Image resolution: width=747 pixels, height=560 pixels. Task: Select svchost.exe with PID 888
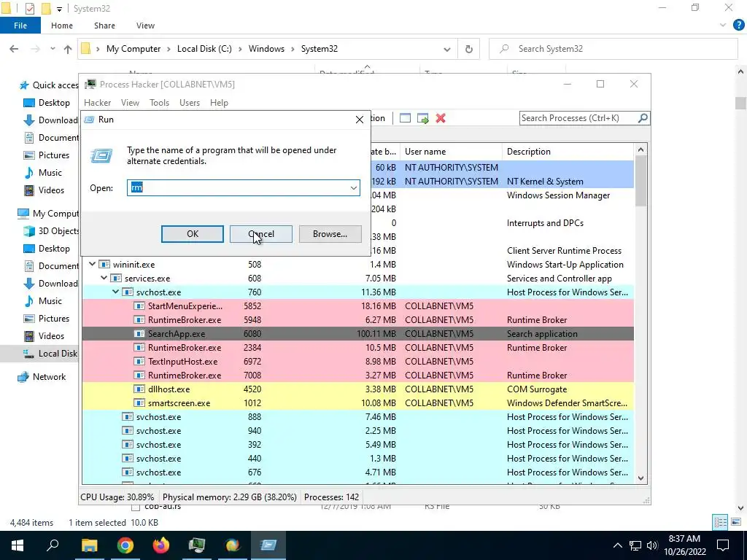(357, 416)
